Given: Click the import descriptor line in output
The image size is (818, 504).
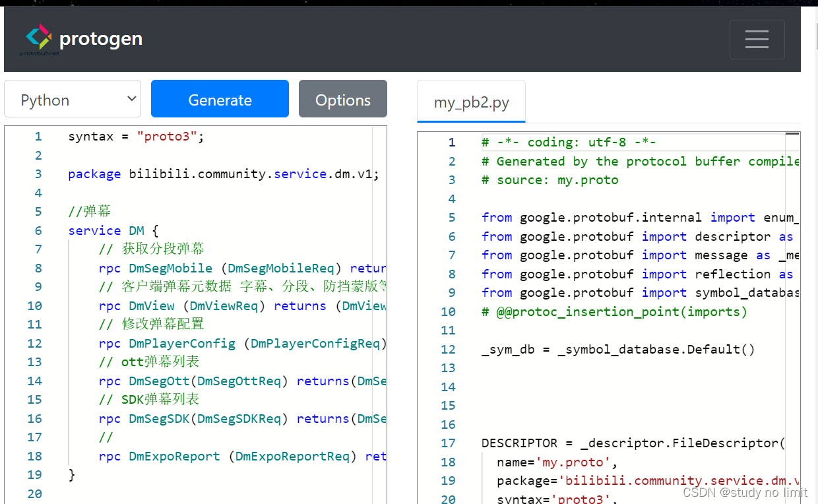Looking at the screenshot, I should [x=638, y=237].
